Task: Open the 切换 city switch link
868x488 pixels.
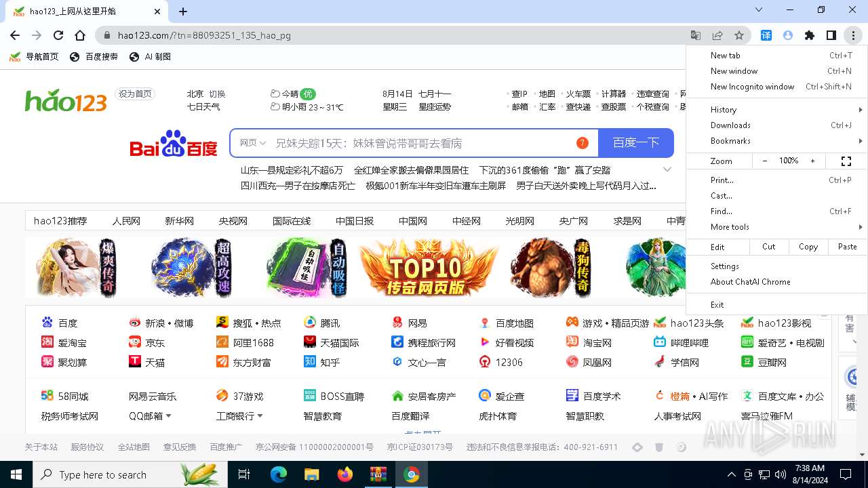Action: click(217, 94)
